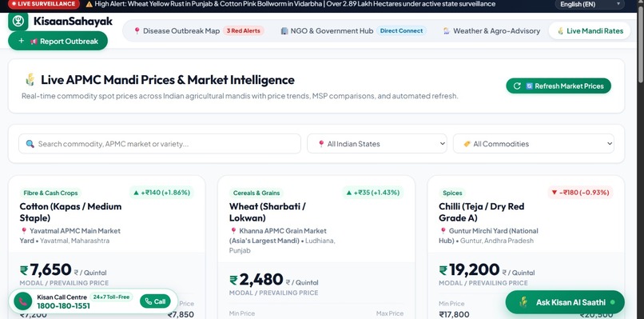Click the Refresh Market Prices button
The height and width of the screenshot is (319, 644).
tap(559, 86)
